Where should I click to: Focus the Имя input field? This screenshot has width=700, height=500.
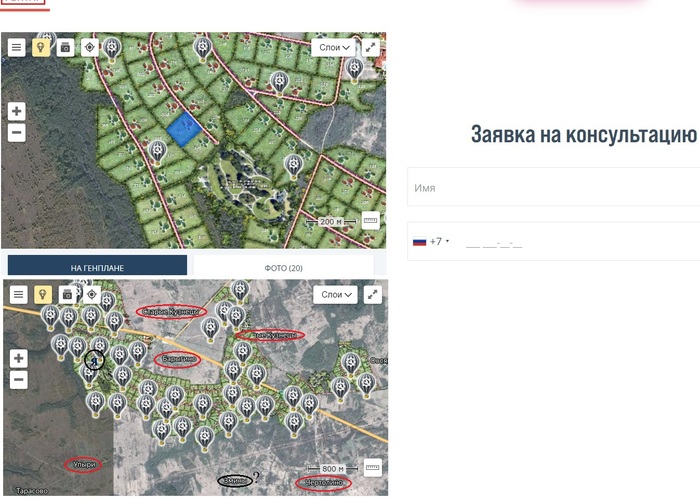pyautogui.click(x=554, y=187)
